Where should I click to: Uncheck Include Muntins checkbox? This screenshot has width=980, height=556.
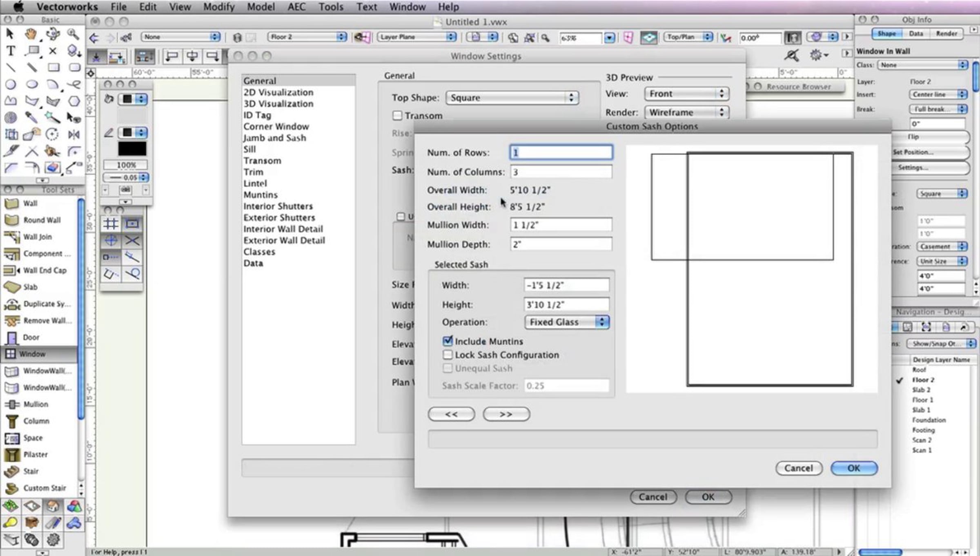coord(448,341)
